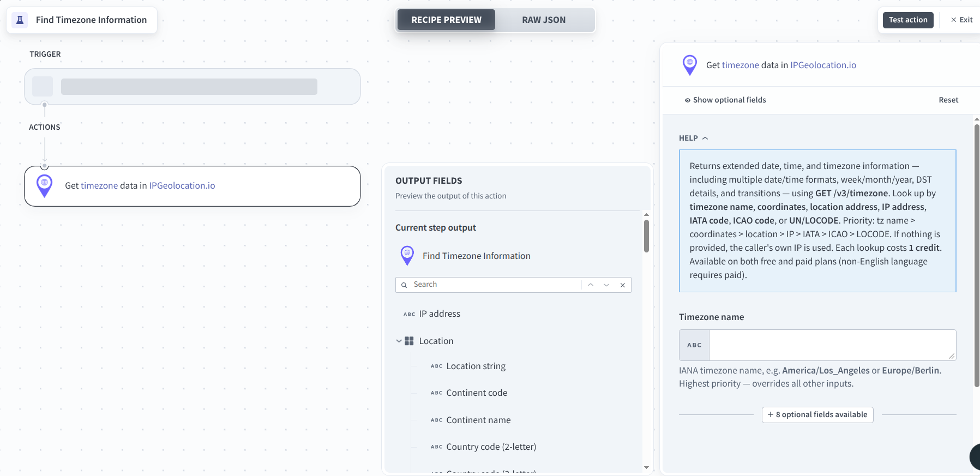Click the right configuration panel scrollbar
The width and height of the screenshot is (980, 476).
[977, 255]
